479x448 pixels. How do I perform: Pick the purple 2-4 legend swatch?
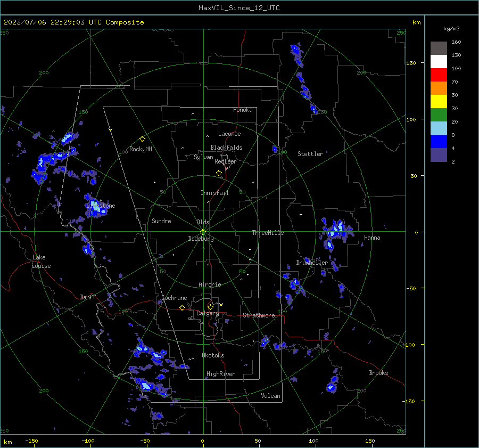click(x=439, y=155)
